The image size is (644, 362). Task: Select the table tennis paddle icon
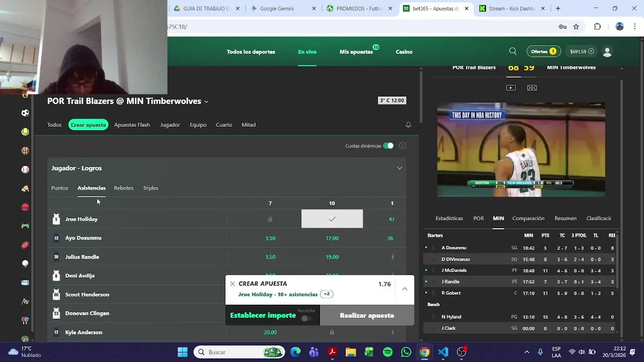coord(25,320)
